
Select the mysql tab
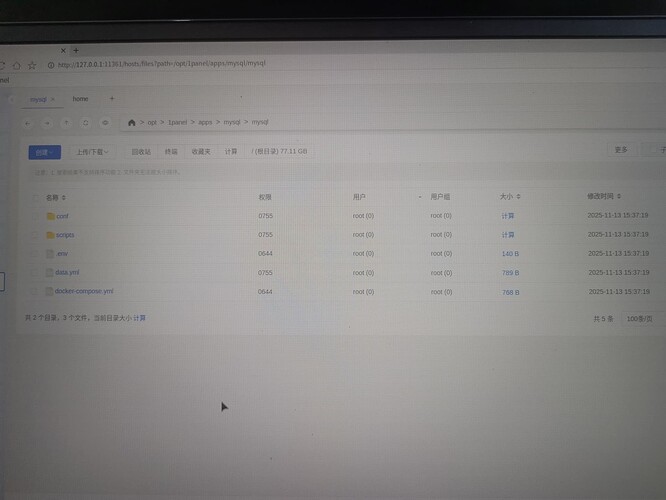click(x=37, y=100)
